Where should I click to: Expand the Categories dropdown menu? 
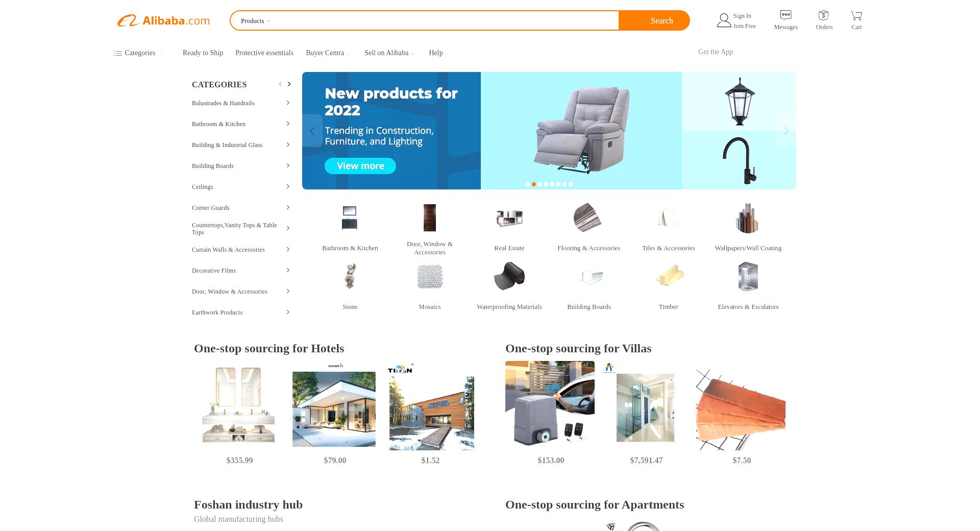pyautogui.click(x=139, y=53)
